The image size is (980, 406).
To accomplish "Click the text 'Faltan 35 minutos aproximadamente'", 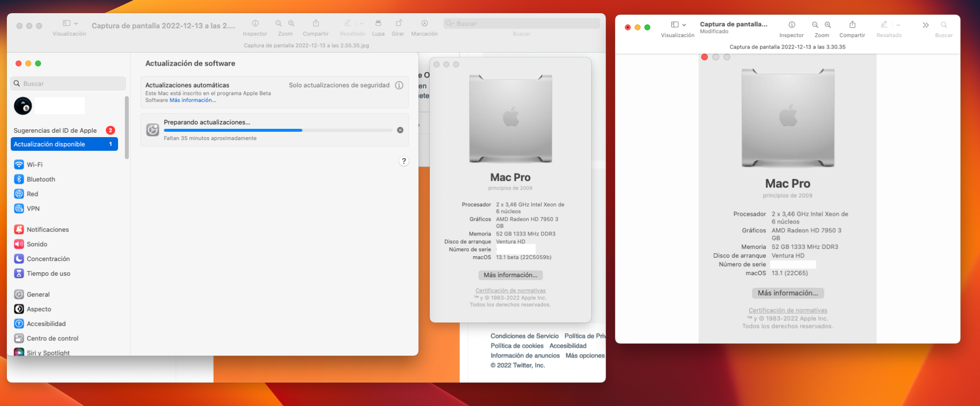I will coord(210,139).
